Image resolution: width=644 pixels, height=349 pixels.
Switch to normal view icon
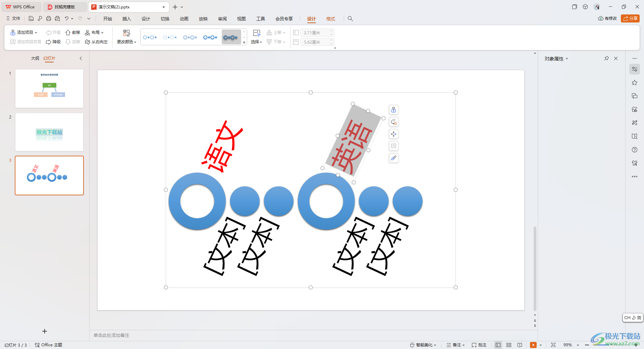pos(498,345)
